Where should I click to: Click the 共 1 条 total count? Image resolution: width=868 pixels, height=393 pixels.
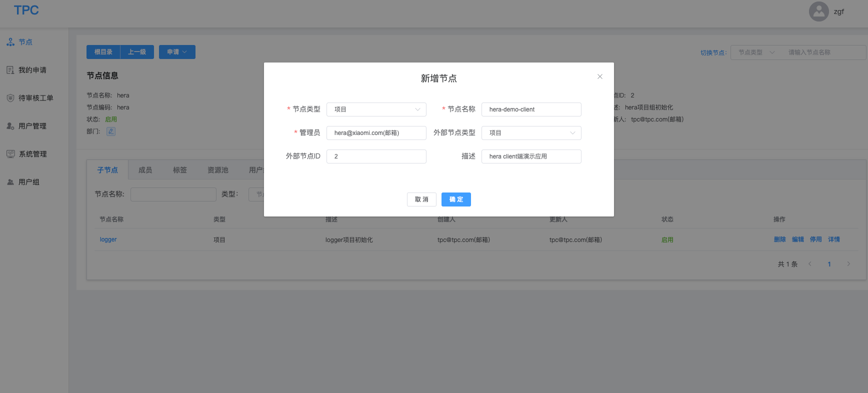pyautogui.click(x=787, y=264)
